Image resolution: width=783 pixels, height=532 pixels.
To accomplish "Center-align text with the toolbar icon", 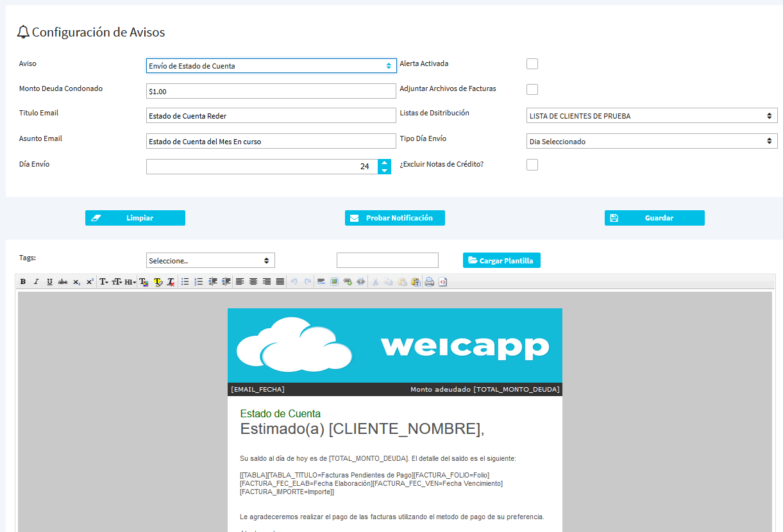I will tap(253, 281).
